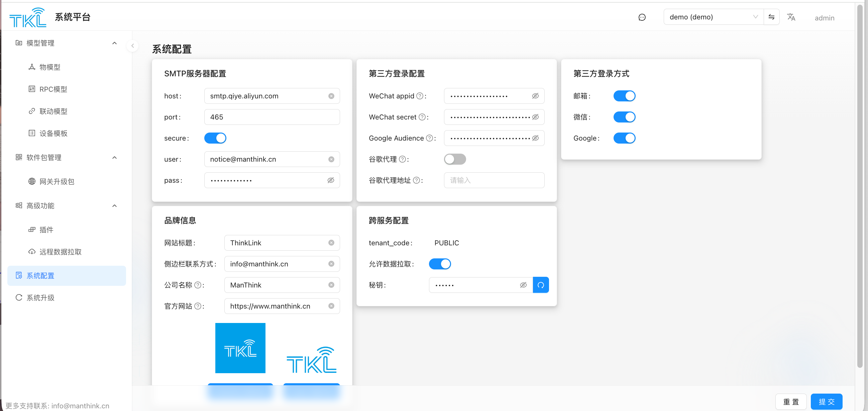This screenshot has width=868, height=411.
Task: Click the 公司名称 help icon
Action: coord(198,285)
